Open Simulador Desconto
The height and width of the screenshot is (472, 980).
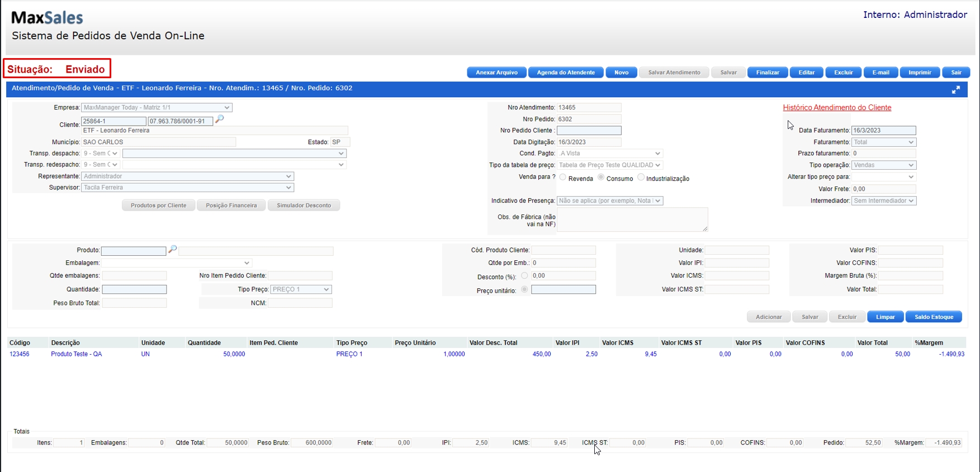(x=304, y=206)
